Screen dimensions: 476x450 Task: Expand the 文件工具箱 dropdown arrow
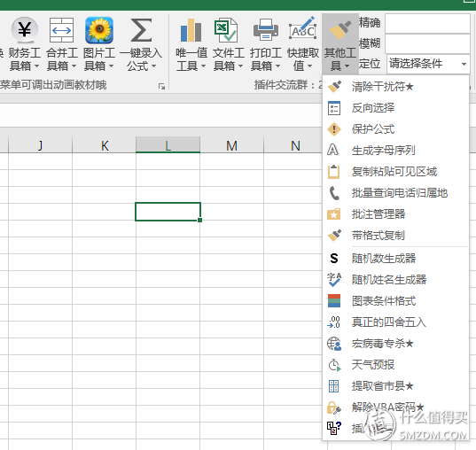click(x=240, y=66)
